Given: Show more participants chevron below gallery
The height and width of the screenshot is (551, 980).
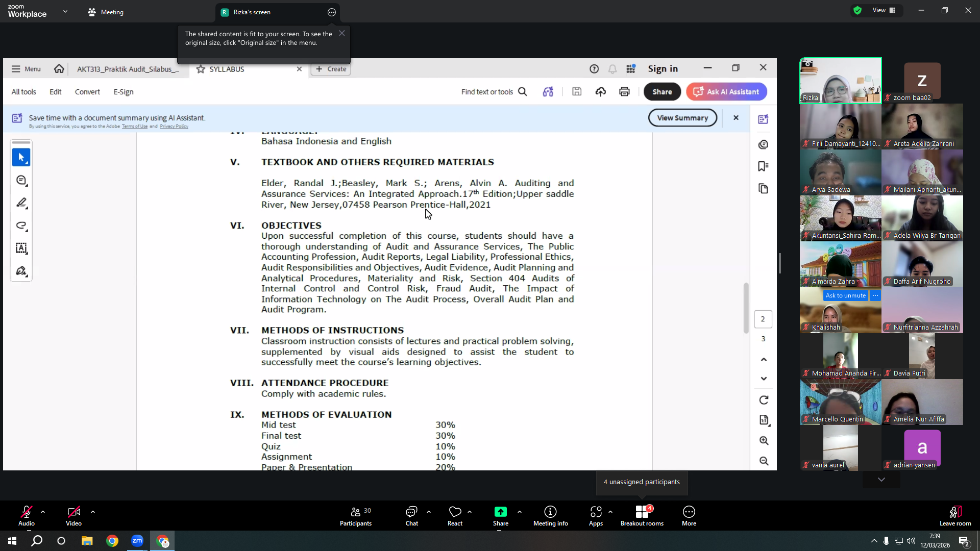Looking at the screenshot, I should [881, 480].
